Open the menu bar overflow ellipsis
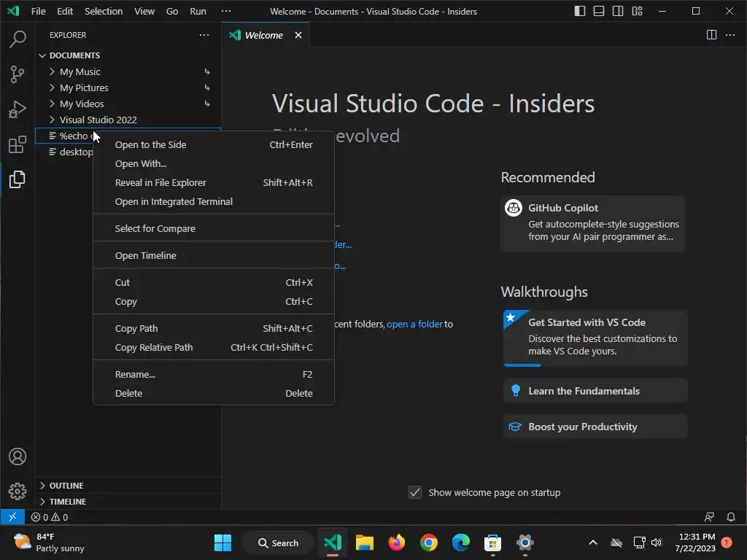The height and width of the screenshot is (560, 747). [x=226, y=11]
